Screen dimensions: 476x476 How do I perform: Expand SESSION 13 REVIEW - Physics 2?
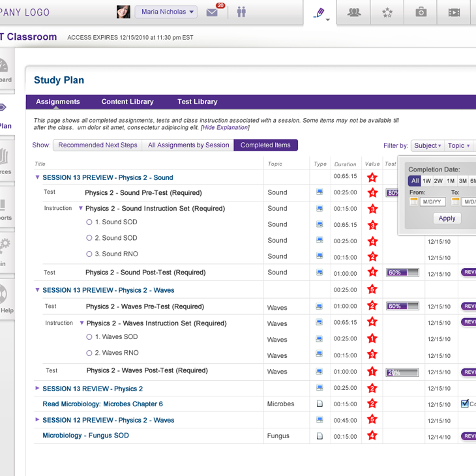pyautogui.click(x=37, y=389)
